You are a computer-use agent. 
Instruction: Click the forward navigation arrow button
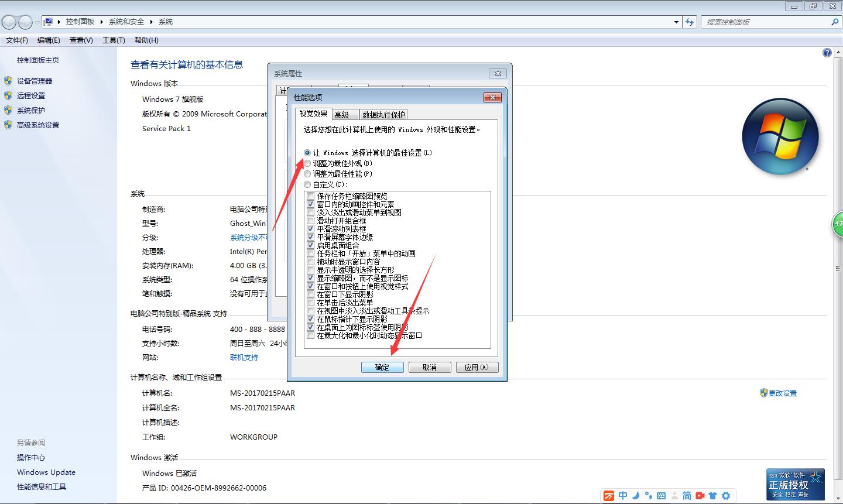(x=25, y=22)
